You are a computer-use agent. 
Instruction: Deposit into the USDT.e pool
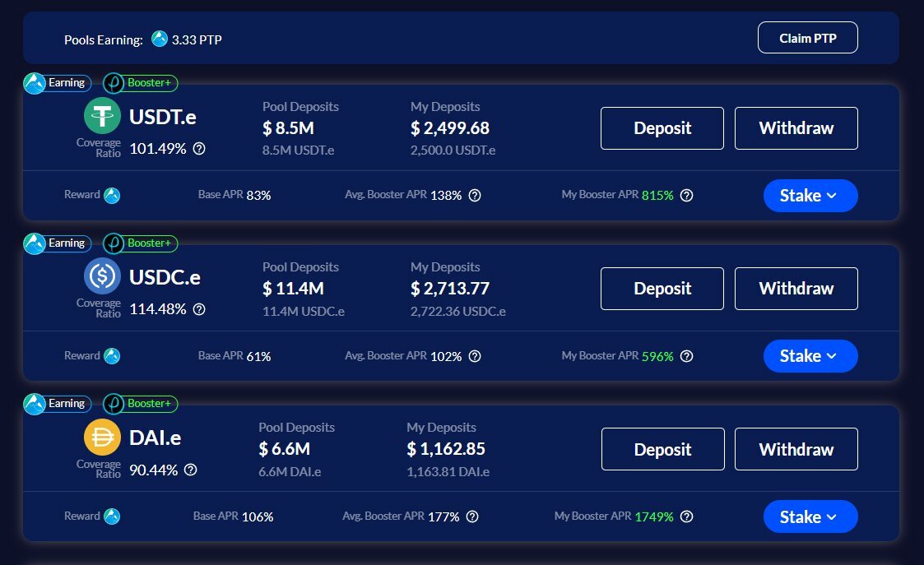click(x=662, y=127)
